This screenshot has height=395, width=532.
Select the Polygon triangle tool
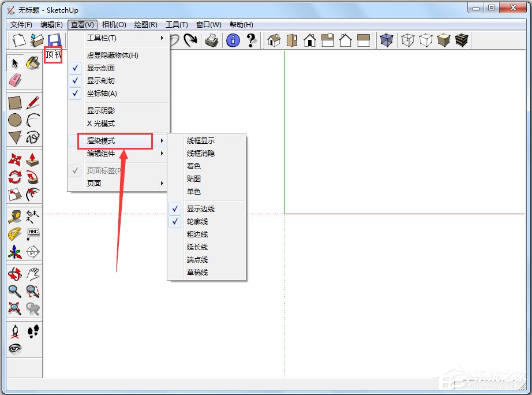(x=15, y=137)
